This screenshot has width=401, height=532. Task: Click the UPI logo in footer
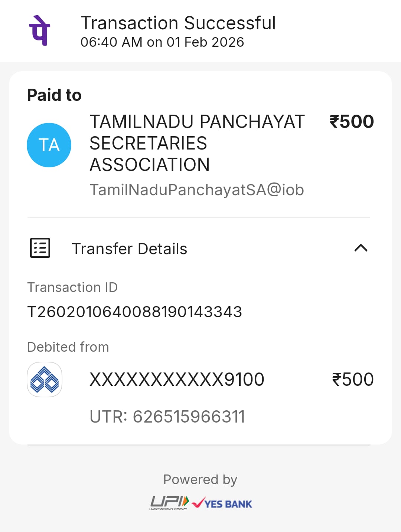click(x=169, y=503)
